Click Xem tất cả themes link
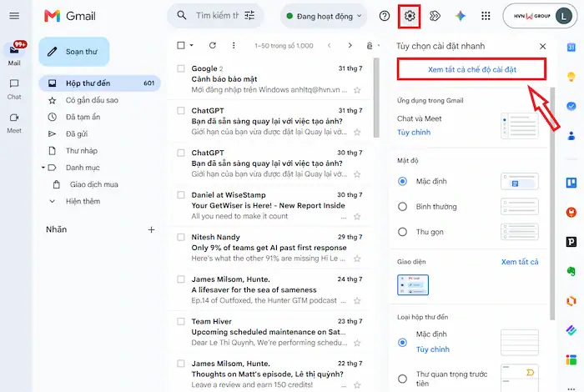Screen dimensions: 584x392 (520, 262)
